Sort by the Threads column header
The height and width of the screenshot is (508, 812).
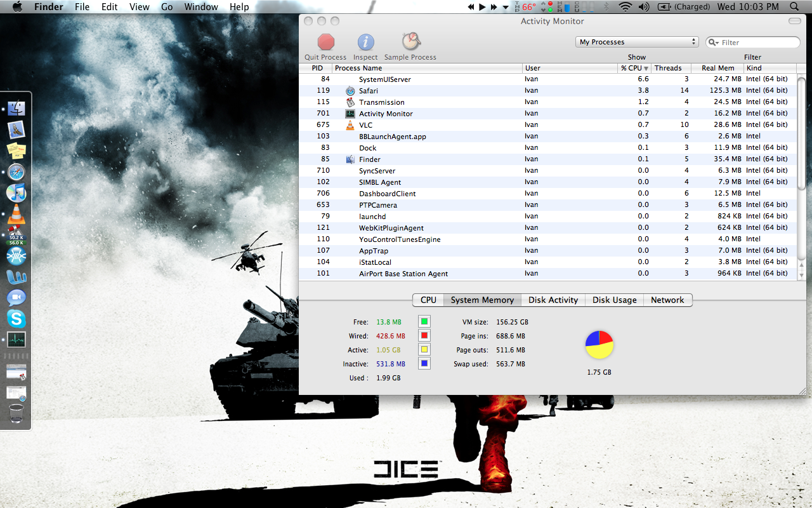(671, 68)
